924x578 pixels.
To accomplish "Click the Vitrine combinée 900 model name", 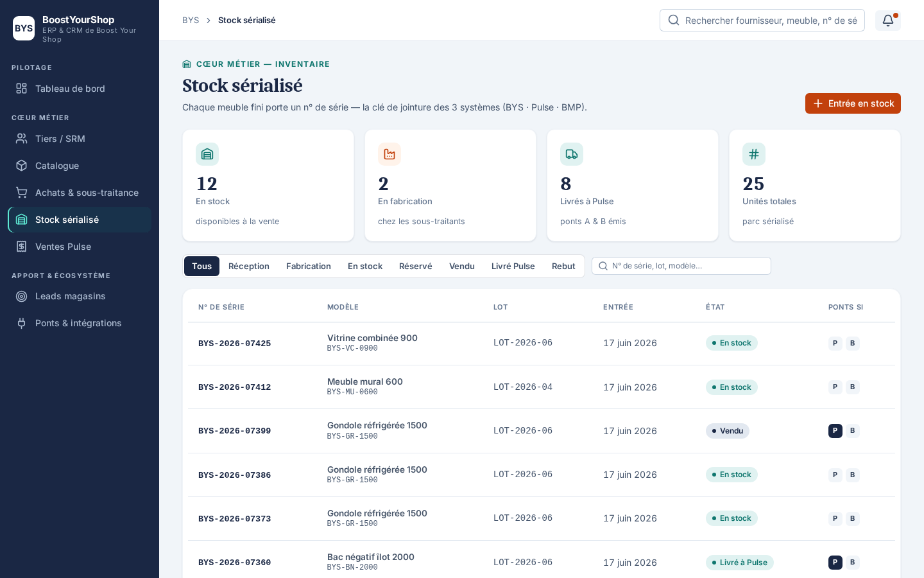I will tap(372, 338).
